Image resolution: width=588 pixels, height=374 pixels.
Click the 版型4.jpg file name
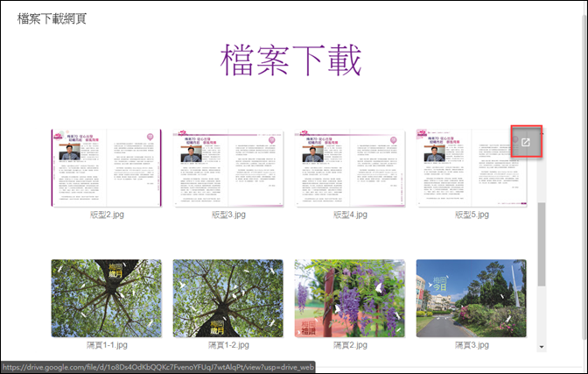pos(350,215)
